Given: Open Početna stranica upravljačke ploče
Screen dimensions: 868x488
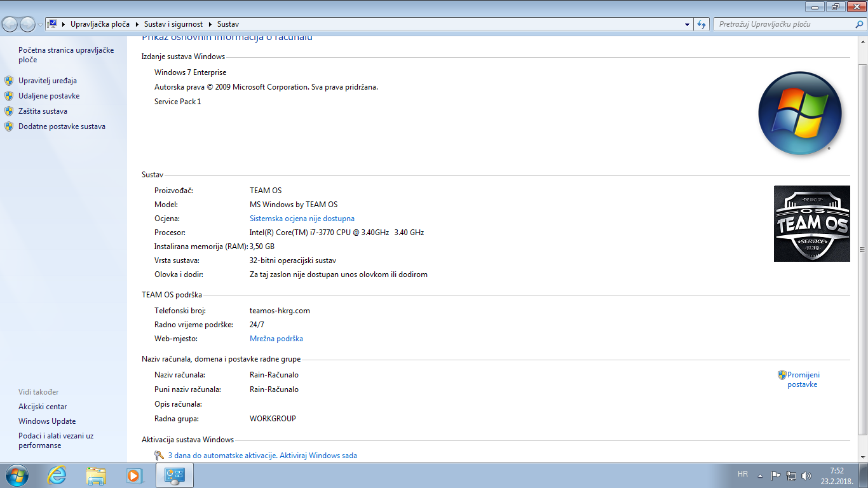Looking at the screenshot, I should click(66, 55).
